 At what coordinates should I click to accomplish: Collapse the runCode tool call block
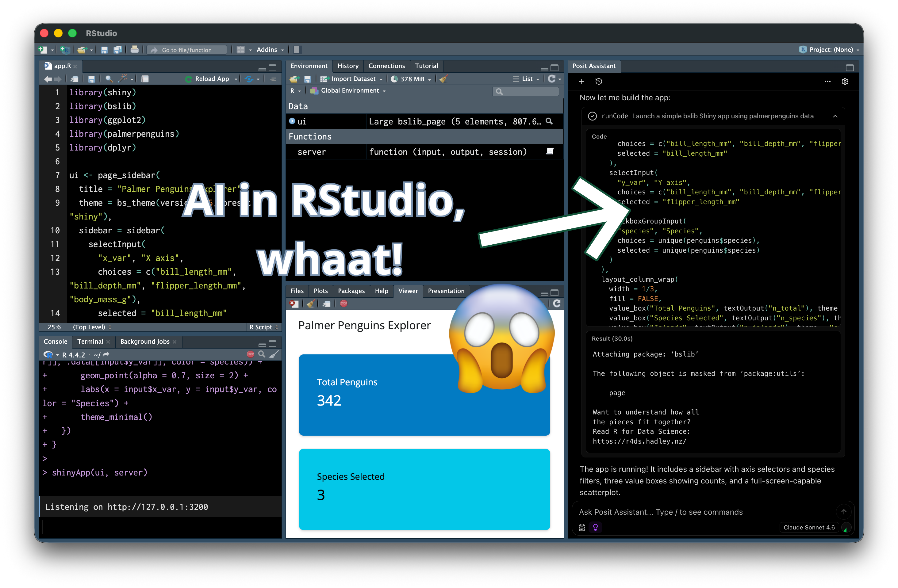tap(835, 116)
